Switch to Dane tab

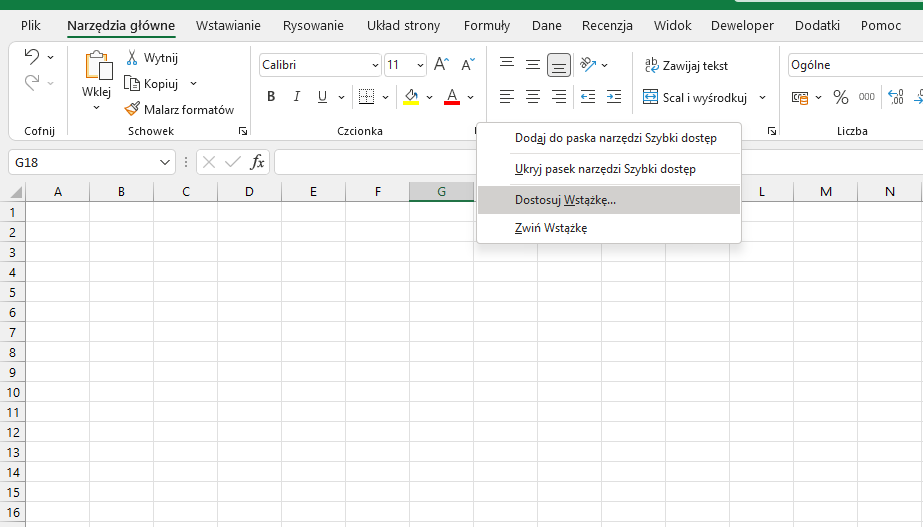pyautogui.click(x=547, y=25)
